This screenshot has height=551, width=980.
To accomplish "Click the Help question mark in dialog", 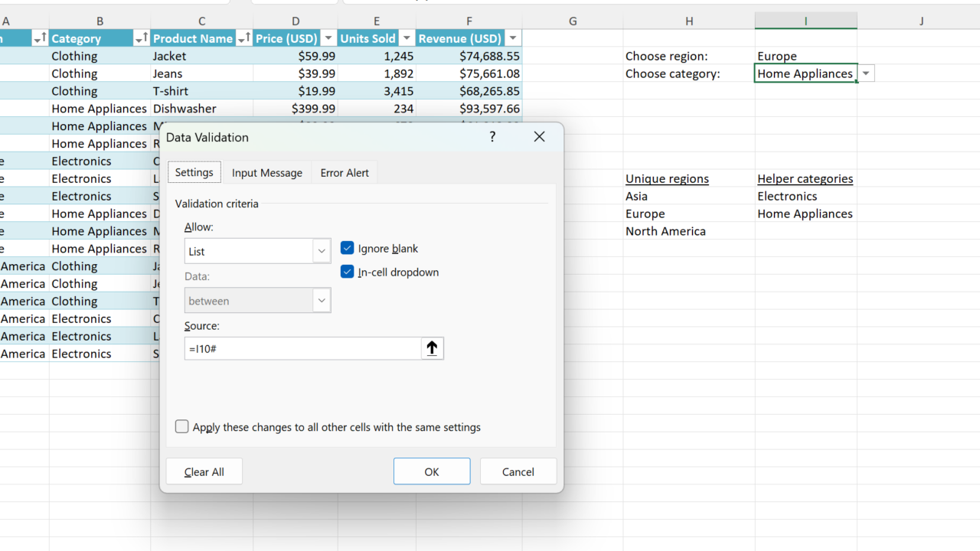I will pyautogui.click(x=492, y=137).
